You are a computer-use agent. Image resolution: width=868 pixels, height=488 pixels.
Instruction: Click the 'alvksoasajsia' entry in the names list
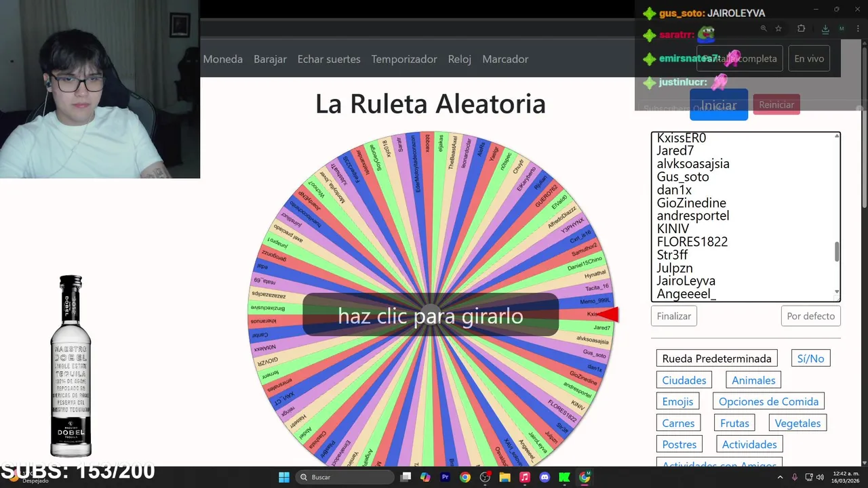693,163
